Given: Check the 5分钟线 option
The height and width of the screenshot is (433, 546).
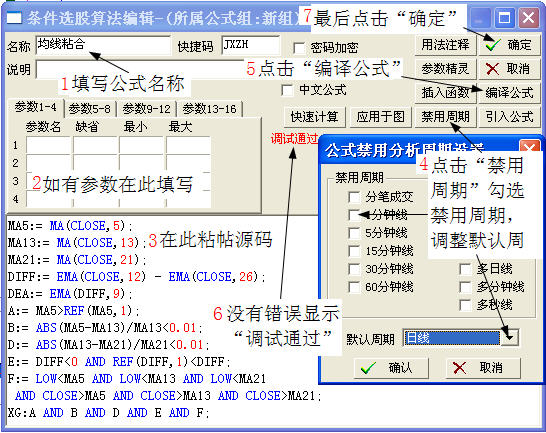Looking at the screenshot, I should [x=354, y=233].
